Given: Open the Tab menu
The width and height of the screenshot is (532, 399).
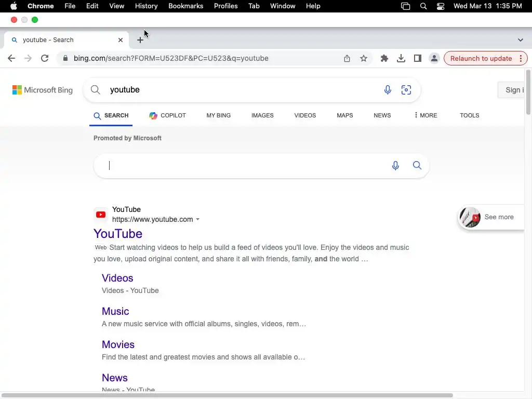Looking at the screenshot, I should 254,6.
